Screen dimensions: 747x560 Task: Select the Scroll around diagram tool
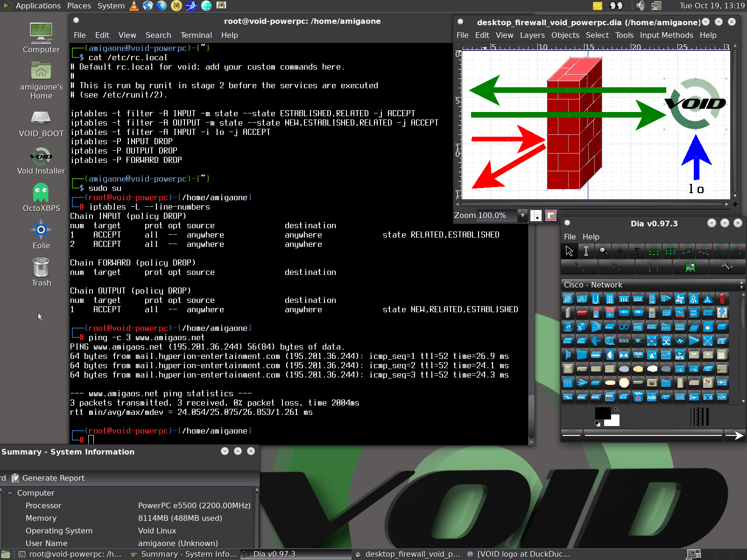coord(620,251)
